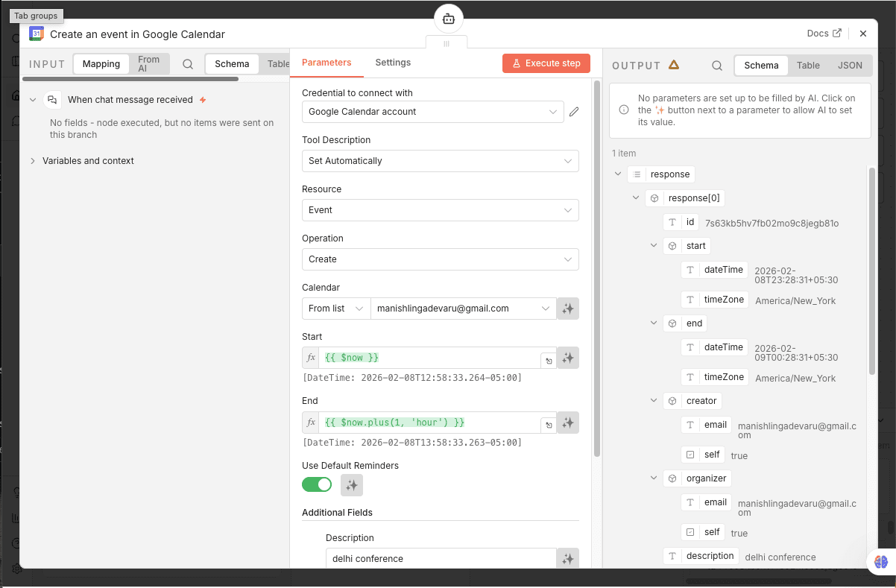Open the Operation dropdown
The image size is (896, 588).
coord(440,259)
